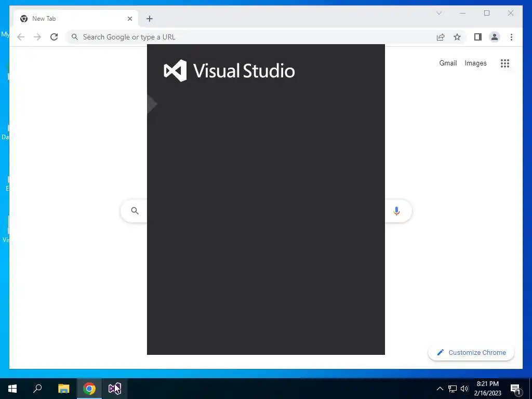This screenshot has width=532, height=399.
Task: Start voice search with microphone icon
Action: [396, 211]
